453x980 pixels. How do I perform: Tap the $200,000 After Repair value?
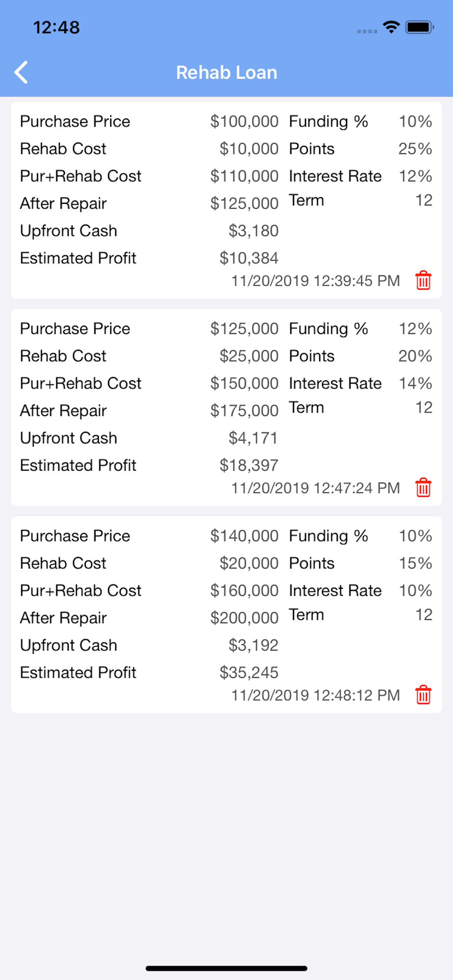click(244, 618)
